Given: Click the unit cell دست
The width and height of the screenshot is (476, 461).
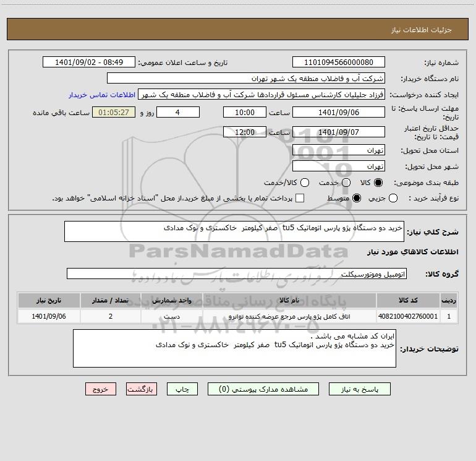Looking at the screenshot, I should pyautogui.click(x=172, y=316).
